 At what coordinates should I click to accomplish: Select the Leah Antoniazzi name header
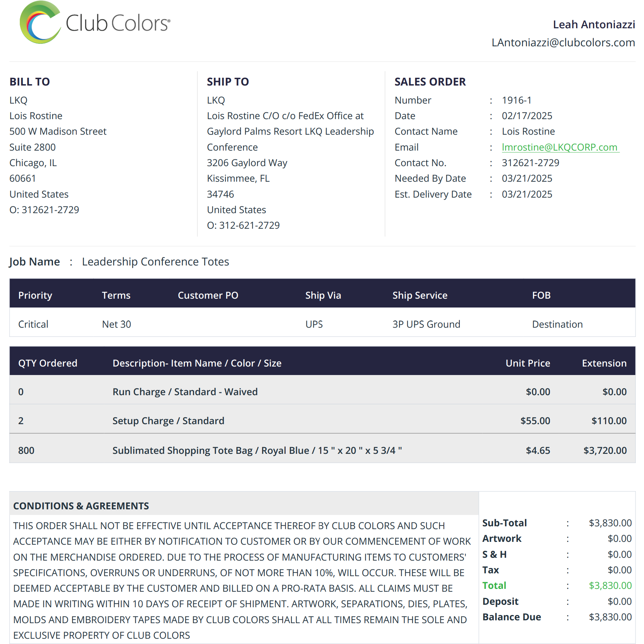pyautogui.click(x=594, y=24)
